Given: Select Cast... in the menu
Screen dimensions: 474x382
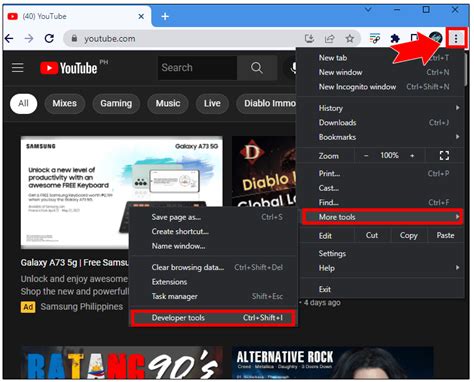Looking at the screenshot, I should point(380,188).
